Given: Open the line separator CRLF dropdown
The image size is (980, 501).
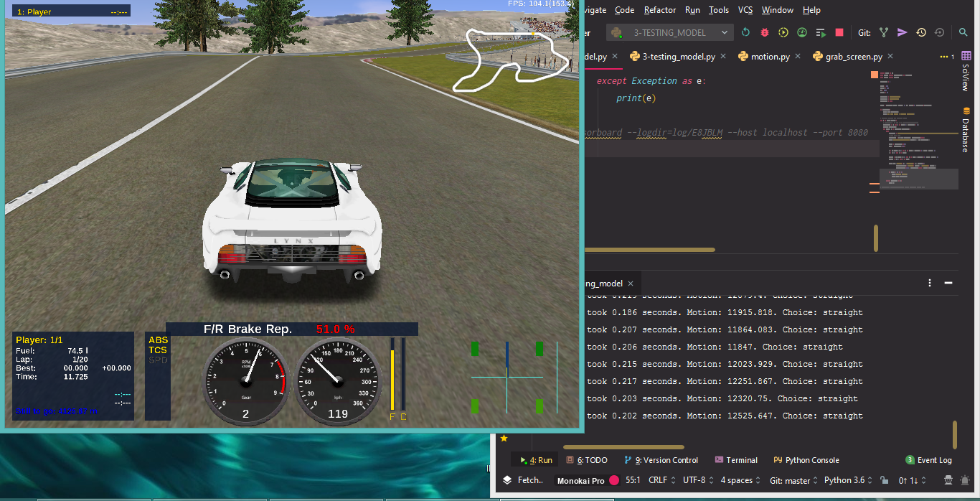Looking at the screenshot, I should point(659,479).
